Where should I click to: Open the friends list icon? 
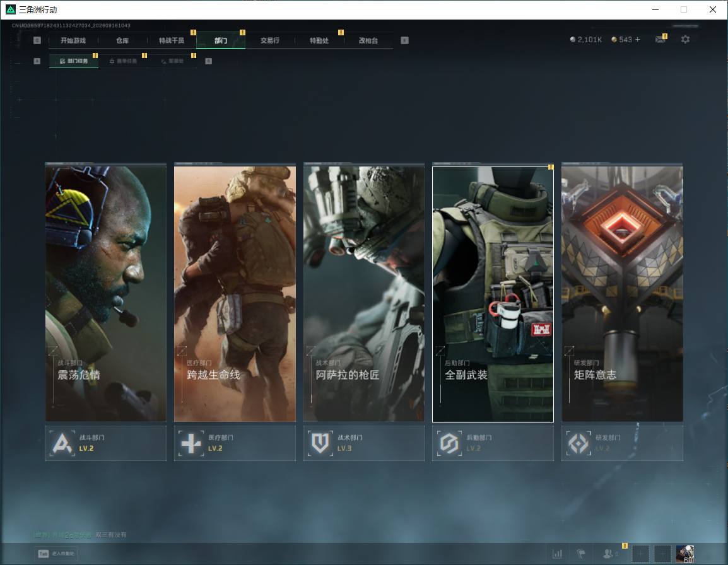(608, 554)
